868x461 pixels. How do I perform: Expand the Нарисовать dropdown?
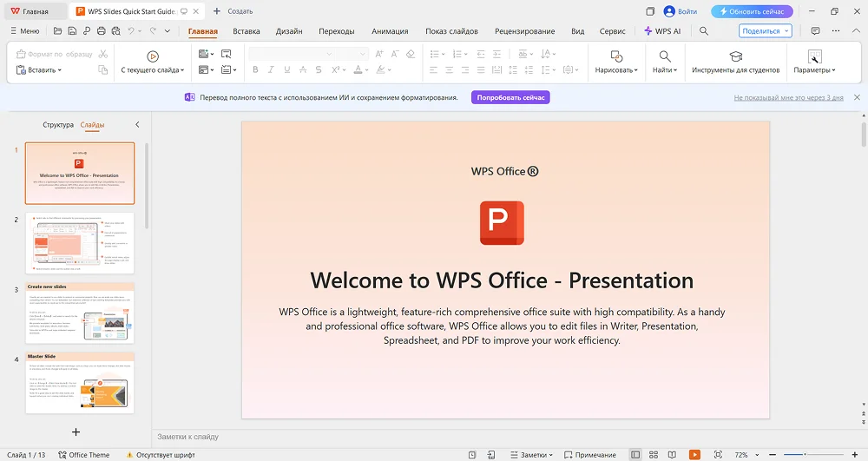click(x=636, y=70)
